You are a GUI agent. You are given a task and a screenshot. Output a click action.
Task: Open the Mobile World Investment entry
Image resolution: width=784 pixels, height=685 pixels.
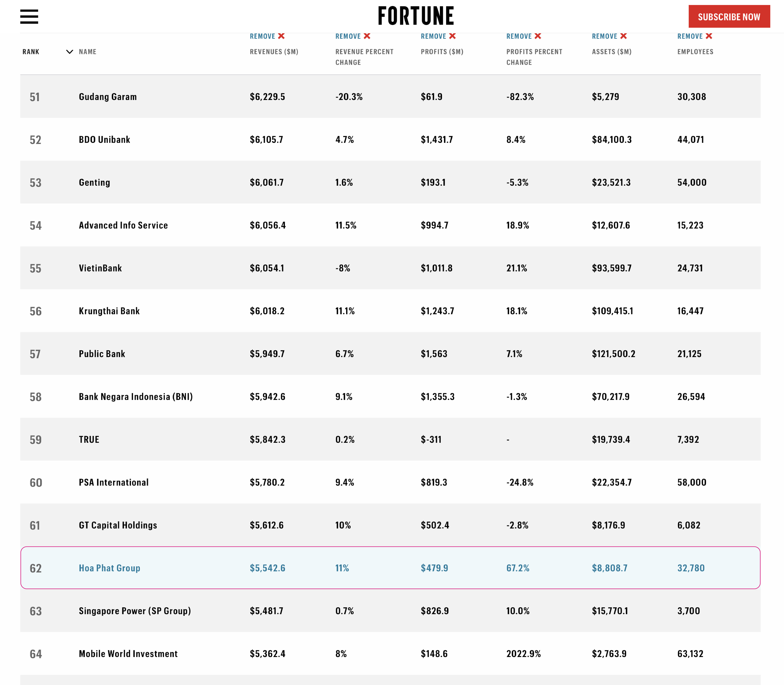click(x=128, y=654)
